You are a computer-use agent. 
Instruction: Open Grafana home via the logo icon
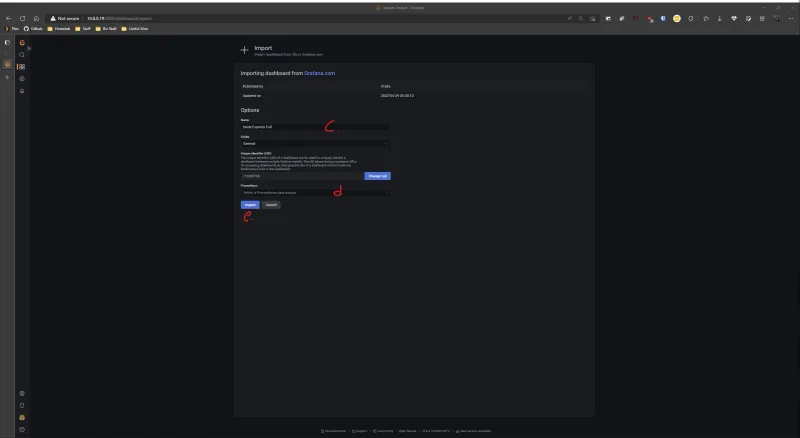coord(22,42)
